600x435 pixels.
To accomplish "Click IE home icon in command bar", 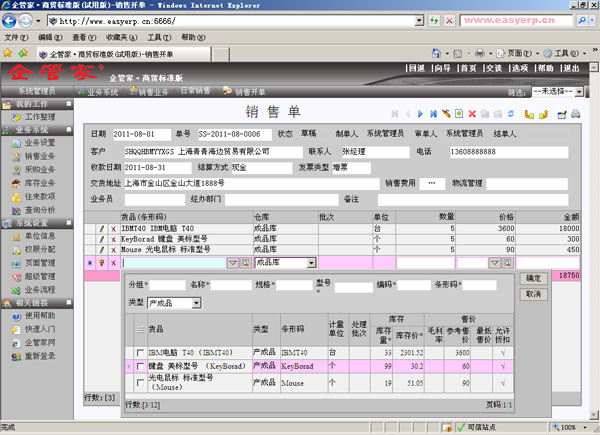I will pyautogui.click(x=436, y=53).
